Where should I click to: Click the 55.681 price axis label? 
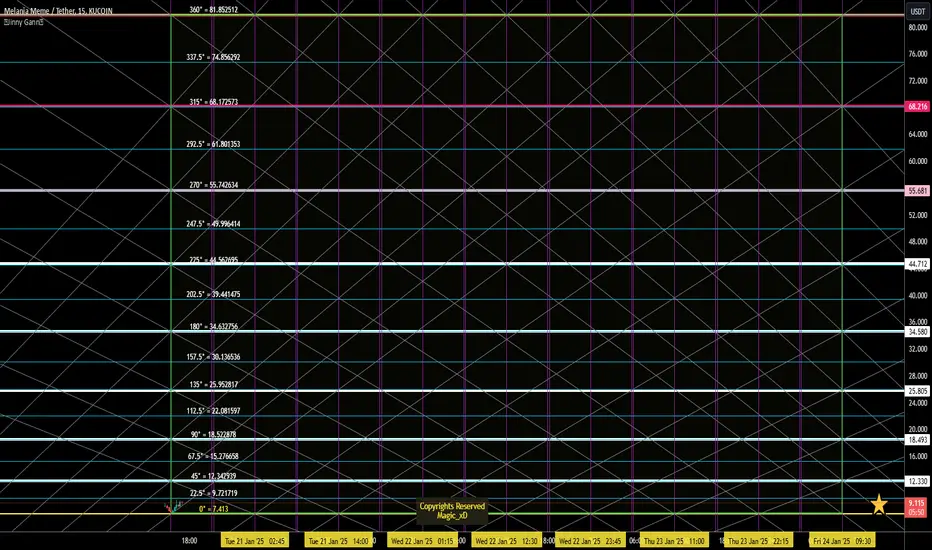click(x=917, y=191)
